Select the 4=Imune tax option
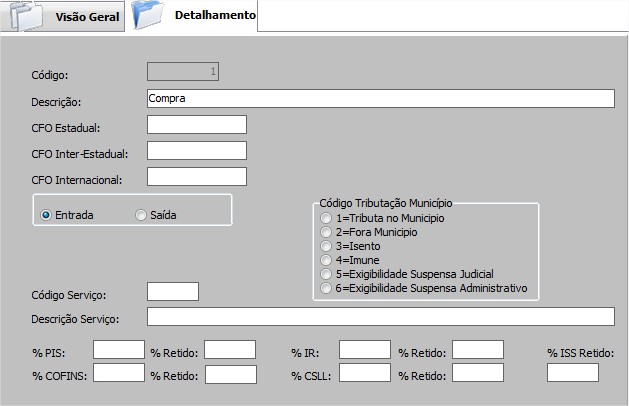The height and width of the screenshot is (406, 629). (x=325, y=260)
